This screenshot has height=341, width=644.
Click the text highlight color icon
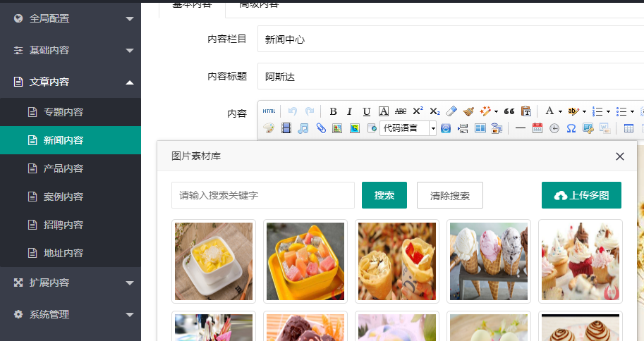(x=573, y=111)
